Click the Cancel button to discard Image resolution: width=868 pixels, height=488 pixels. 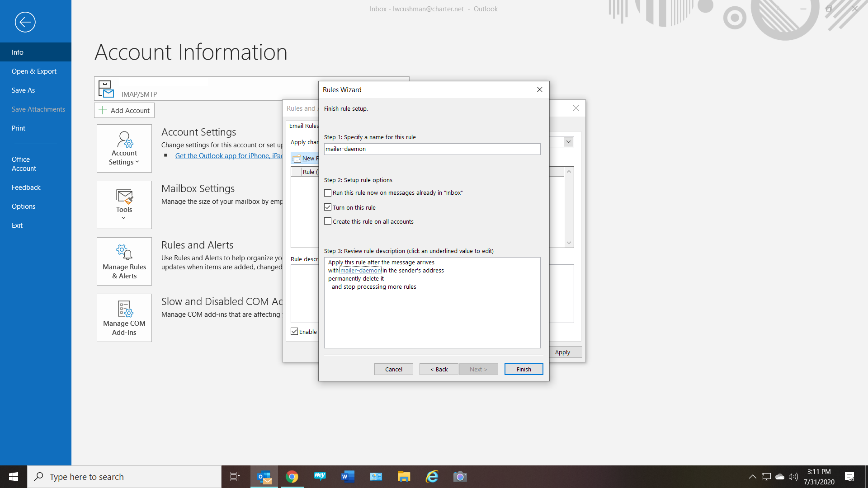click(393, 369)
